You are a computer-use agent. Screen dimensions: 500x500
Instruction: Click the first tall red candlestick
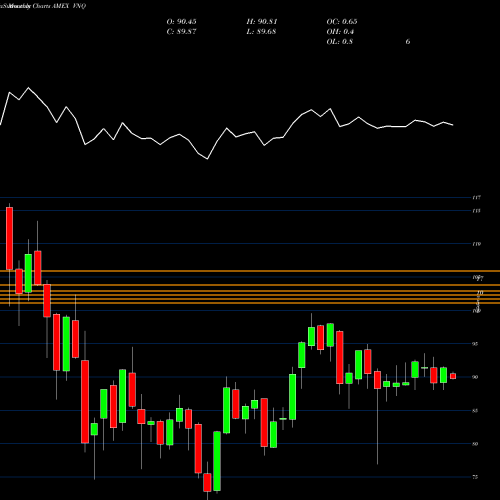[9, 238]
